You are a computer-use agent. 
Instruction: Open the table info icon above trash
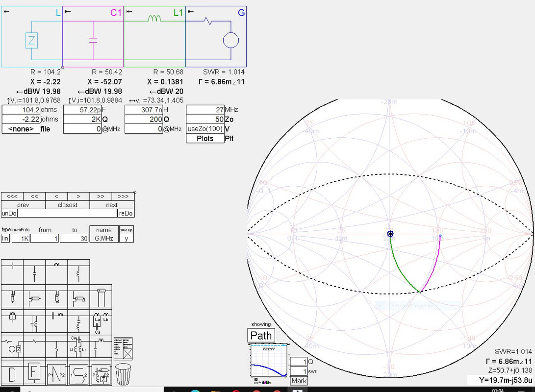pyautogui.click(x=123, y=349)
